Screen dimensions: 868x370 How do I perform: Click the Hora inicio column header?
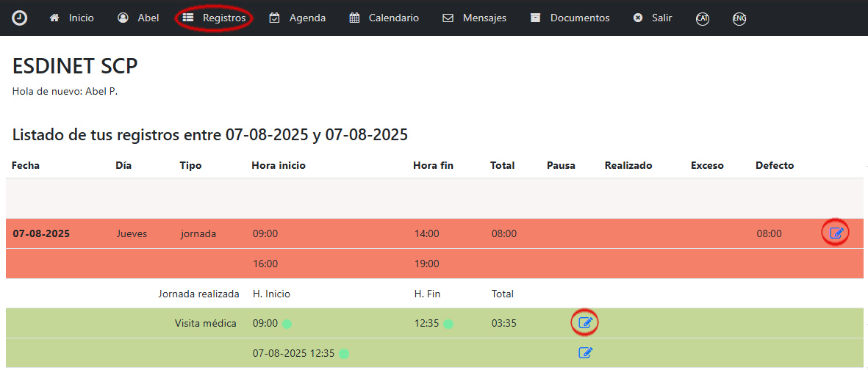pyautogui.click(x=279, y=165)
